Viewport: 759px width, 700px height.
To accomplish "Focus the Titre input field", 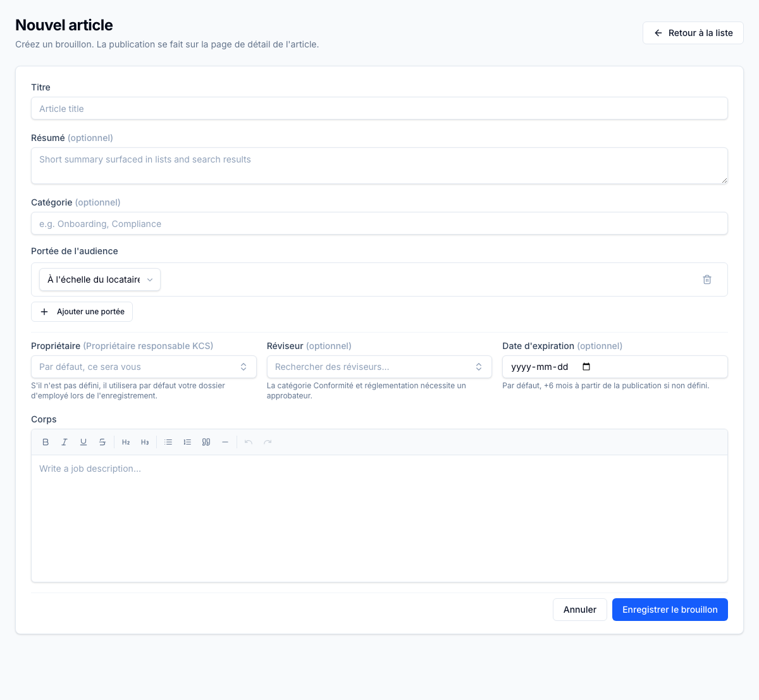I will (x=379, y=108).
